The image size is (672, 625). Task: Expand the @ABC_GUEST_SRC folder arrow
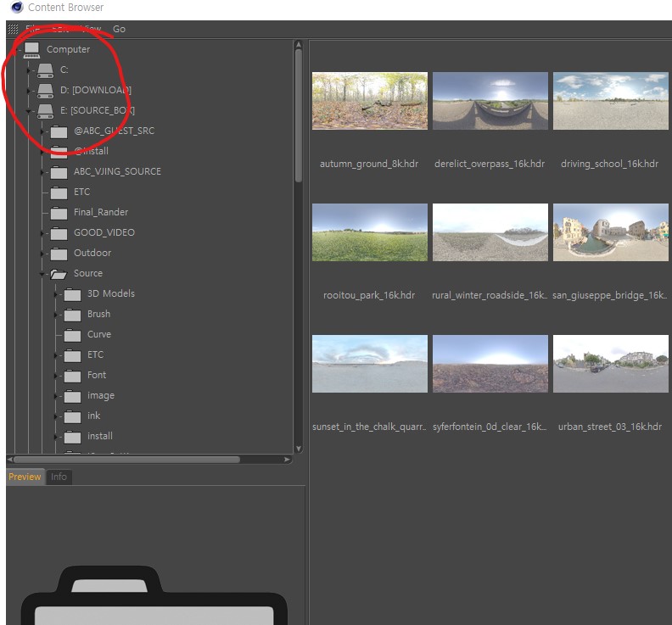pos(42,131)
